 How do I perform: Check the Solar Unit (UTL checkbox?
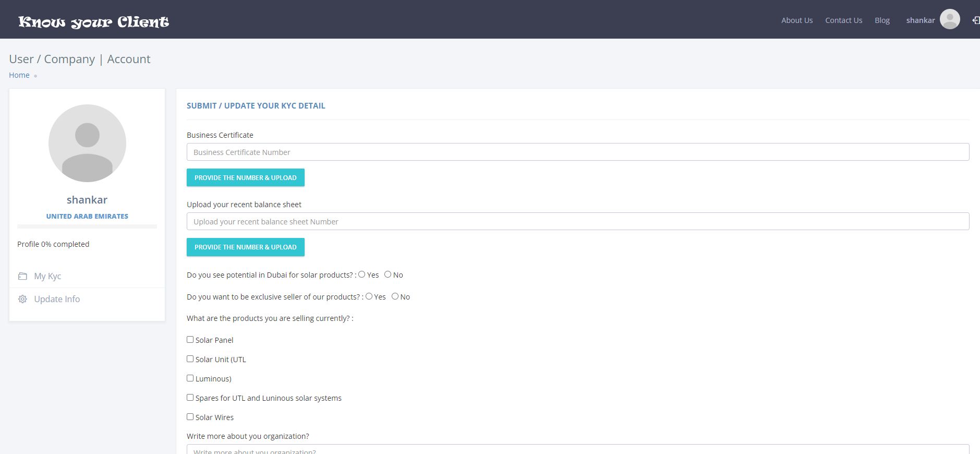(190, 359)
